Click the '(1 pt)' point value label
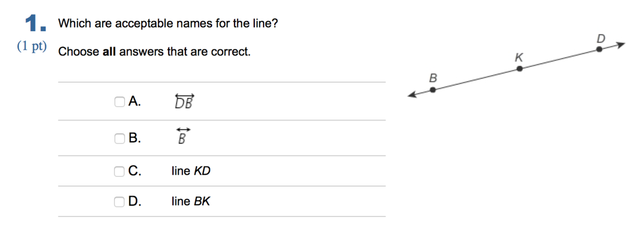Image resolution: width=644 pixels, height=237 pixels. (x=31, y=46)
